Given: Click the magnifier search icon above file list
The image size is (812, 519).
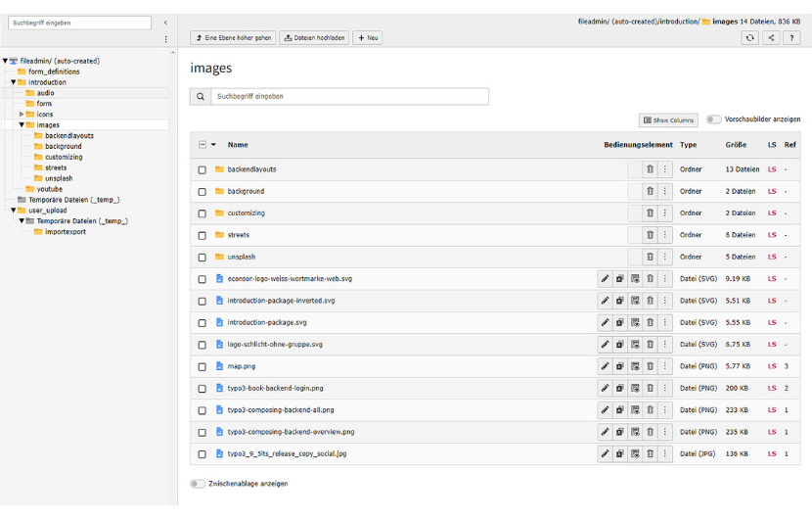Looking at the screenshot, I should tap(201, 96).
